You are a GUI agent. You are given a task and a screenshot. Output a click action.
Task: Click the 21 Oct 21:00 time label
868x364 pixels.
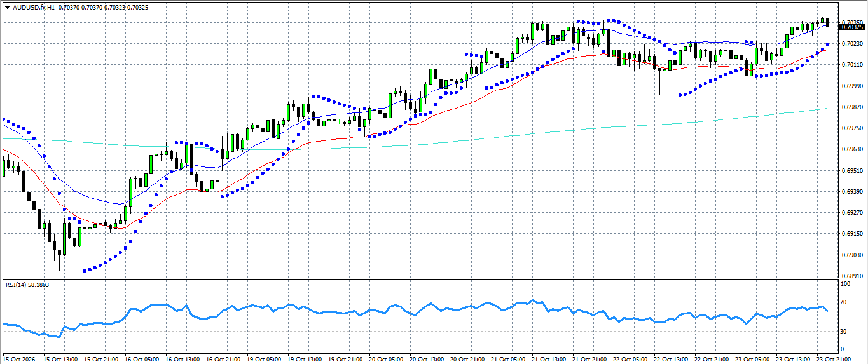(589, 359)
